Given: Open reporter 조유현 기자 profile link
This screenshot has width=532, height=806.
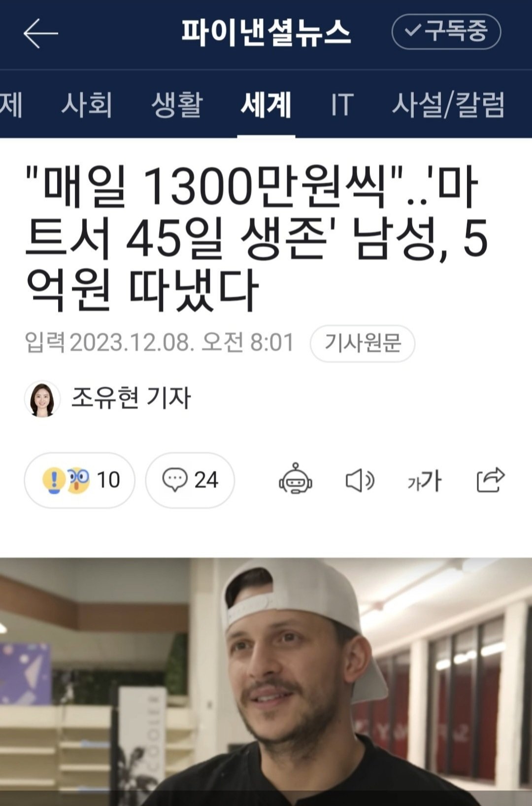Looking at the screenshot, I should click(x=131, y=398).
